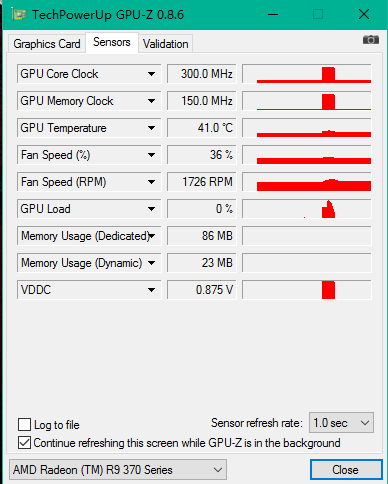Expand the GPU Load sensor dropdown
This screenshot has height=484, width=388.
point(151,209)
